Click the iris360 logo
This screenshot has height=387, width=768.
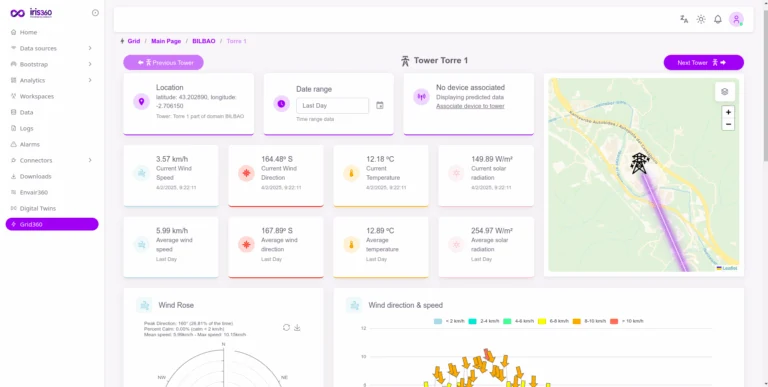click(x=31, y=13)
